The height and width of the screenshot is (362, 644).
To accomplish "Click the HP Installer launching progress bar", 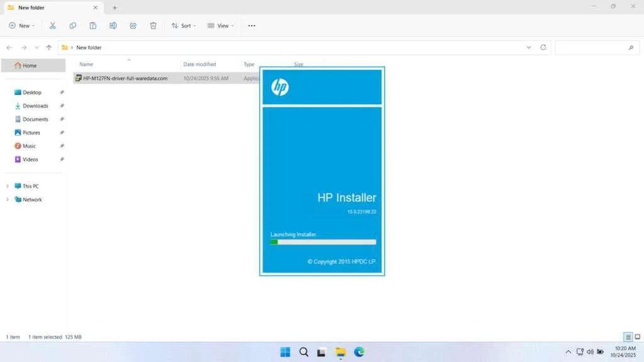I will click(323, 242).
